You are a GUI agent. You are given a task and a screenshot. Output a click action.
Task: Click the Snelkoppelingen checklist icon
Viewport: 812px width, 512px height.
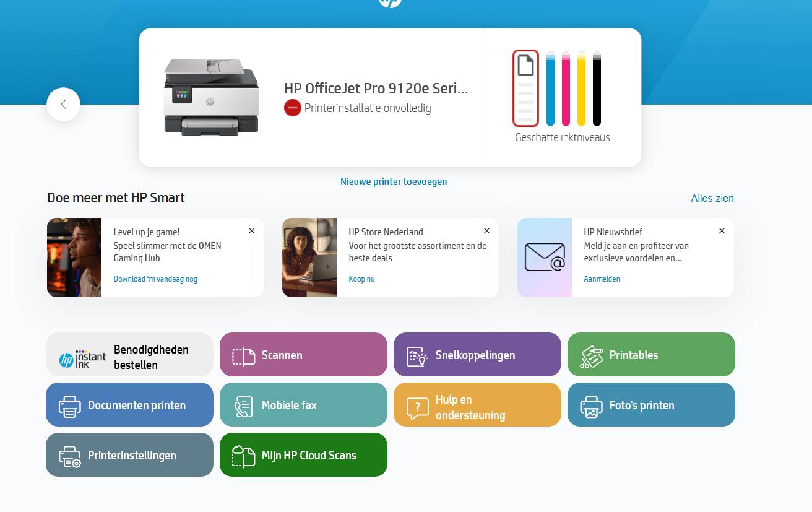coord(417,356)
